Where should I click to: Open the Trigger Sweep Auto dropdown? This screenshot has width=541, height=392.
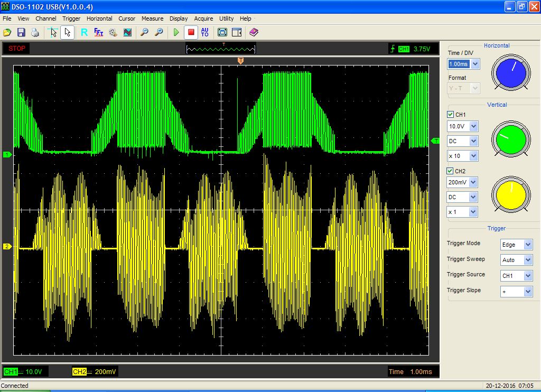pyautogui.click(x=528, y=260)
